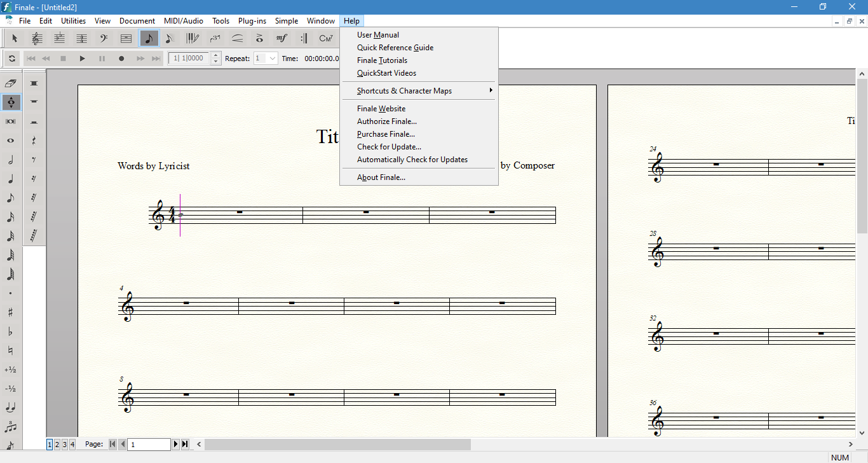Image resolution: width=868 pixels, height=463 pixels.
Task: Toggle the lower half-step (-½) tool
Action: [11, 389]
